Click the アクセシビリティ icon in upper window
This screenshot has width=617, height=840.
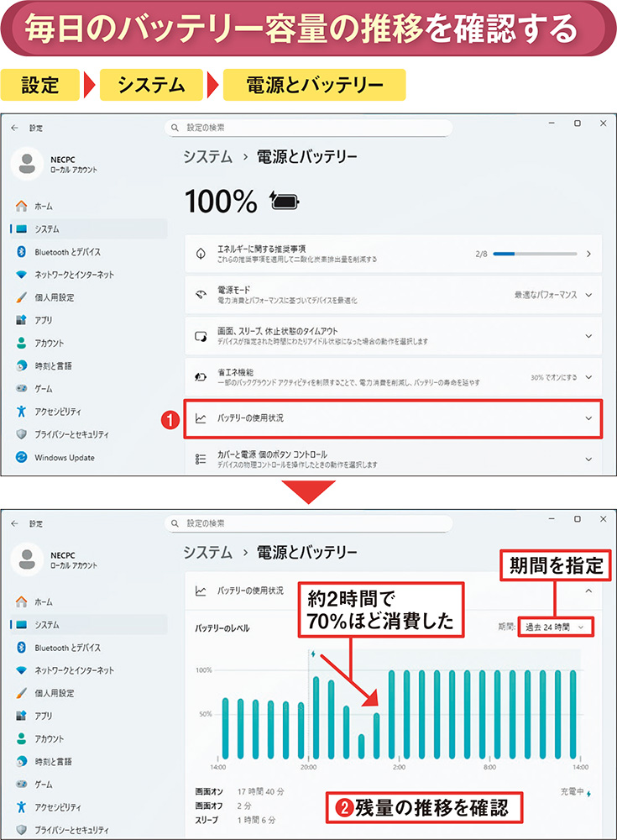click(x=22, y=412)
